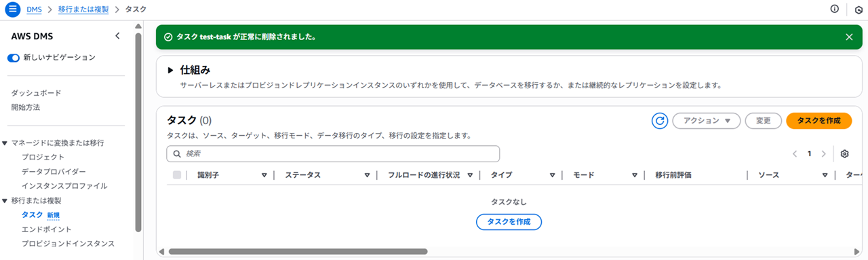The height and width of the screenshot is (260, 868).
Task: Go to next page with the right chevron
Action: pos(823,154)
